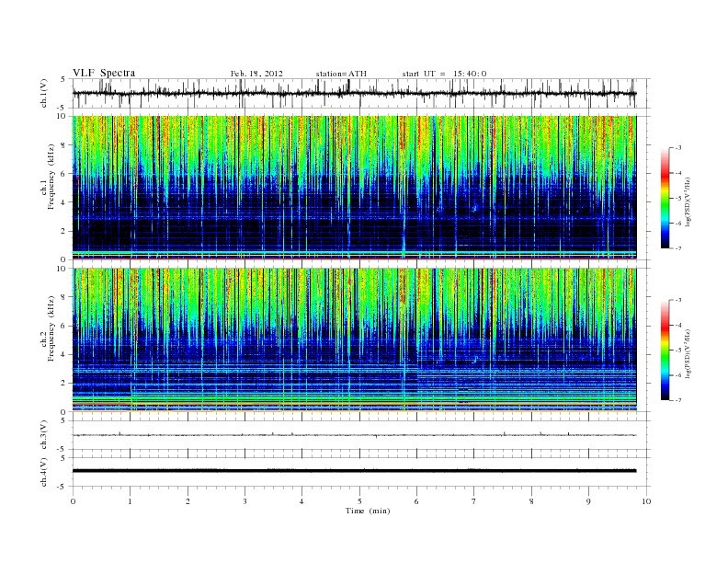Image resolution: width=728 pixels, height=563 pixels.
Task: Click inside the ch.1 spectrogram panel
Action: [354, 187]
